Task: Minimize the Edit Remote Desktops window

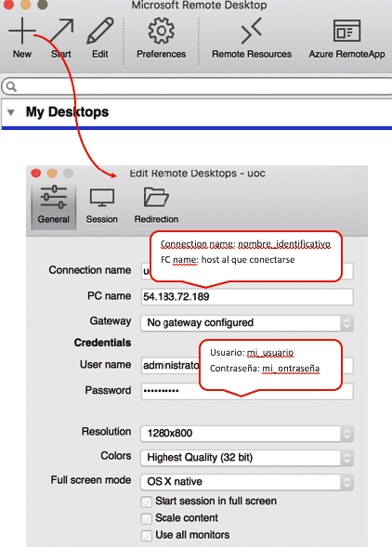Action: 52,173
